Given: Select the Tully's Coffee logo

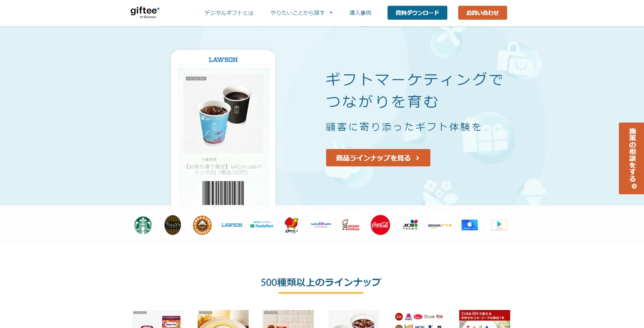Looking at the screenshot, I should pyautogui.click(x=173, y=225).
